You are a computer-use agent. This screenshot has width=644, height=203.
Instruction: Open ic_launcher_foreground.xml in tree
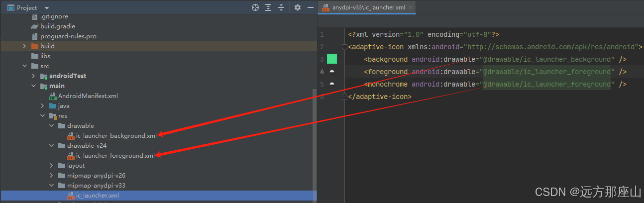(x=115, y=156)
